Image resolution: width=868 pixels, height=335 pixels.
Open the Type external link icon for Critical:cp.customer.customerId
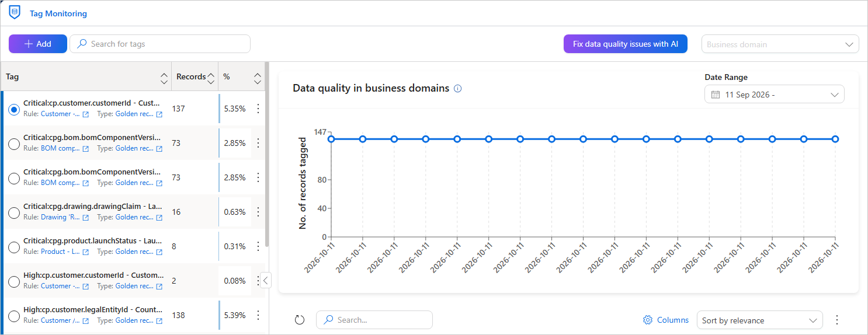coord(159,114)
